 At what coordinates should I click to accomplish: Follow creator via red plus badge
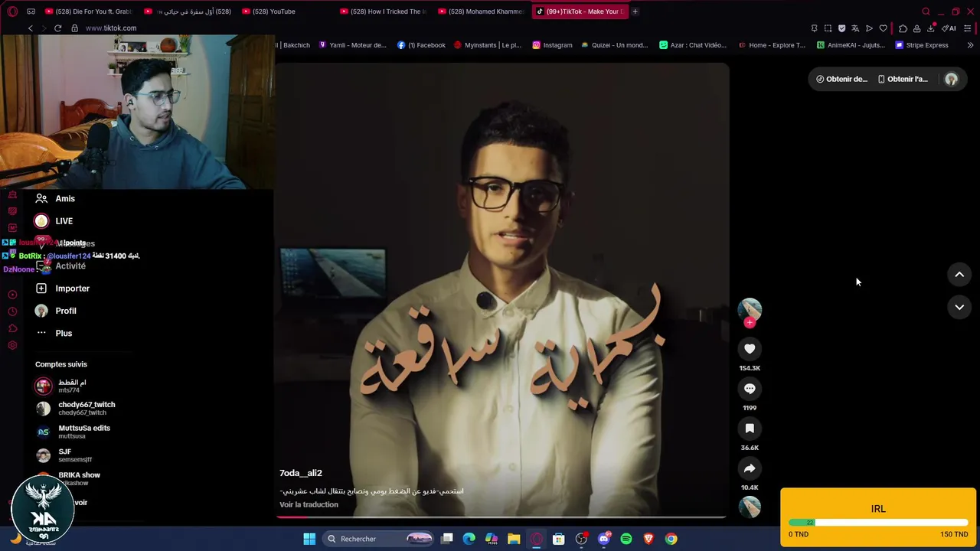(x=750, y=323)
